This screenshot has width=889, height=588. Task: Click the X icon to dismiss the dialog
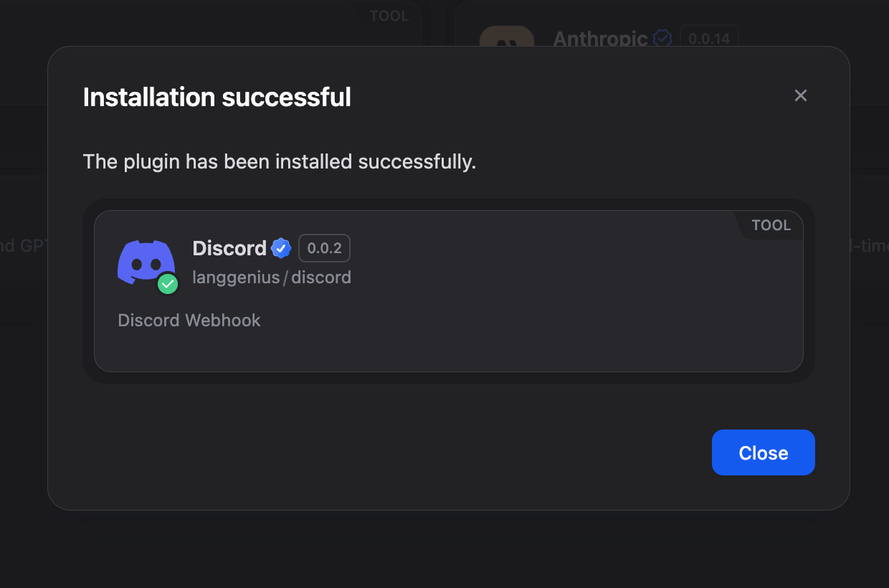(801, 95)
